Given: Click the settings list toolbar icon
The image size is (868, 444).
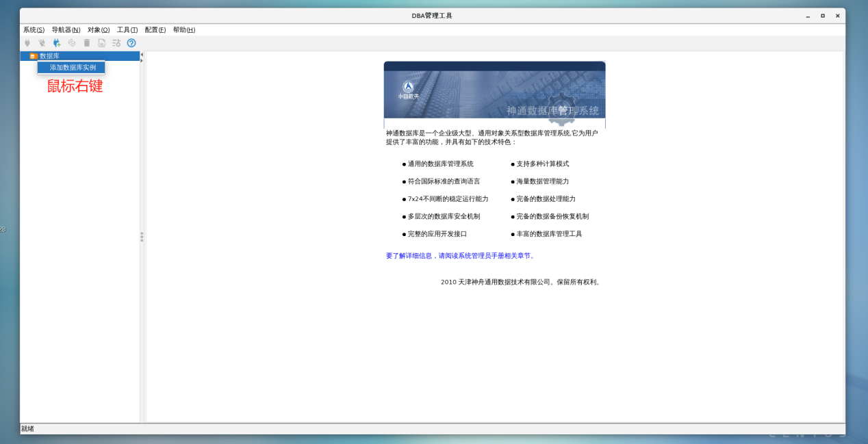Looking at the screenshot, I should click(116, 42).
